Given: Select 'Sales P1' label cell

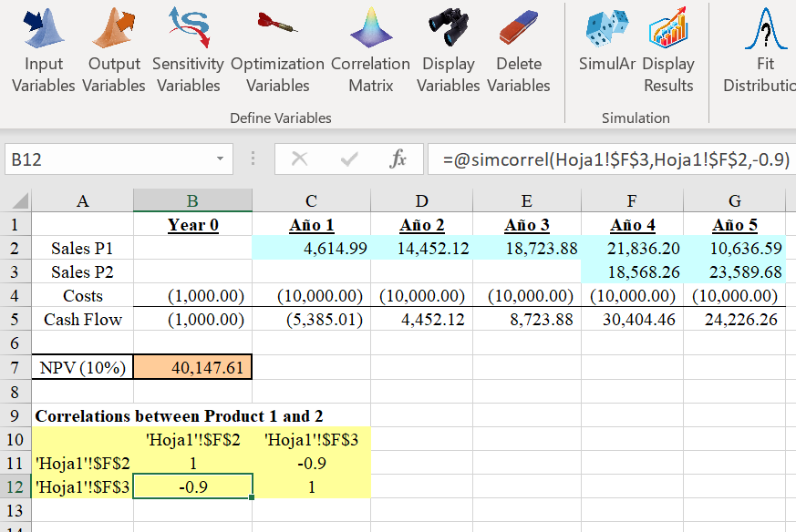Looking at the screenshot, I should (83, 248).
